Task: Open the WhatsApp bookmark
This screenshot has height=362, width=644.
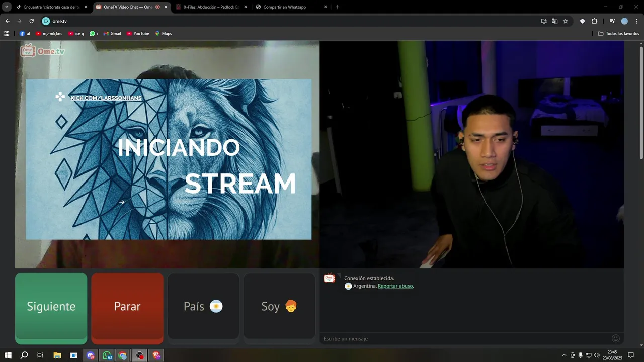Action: 94,34
